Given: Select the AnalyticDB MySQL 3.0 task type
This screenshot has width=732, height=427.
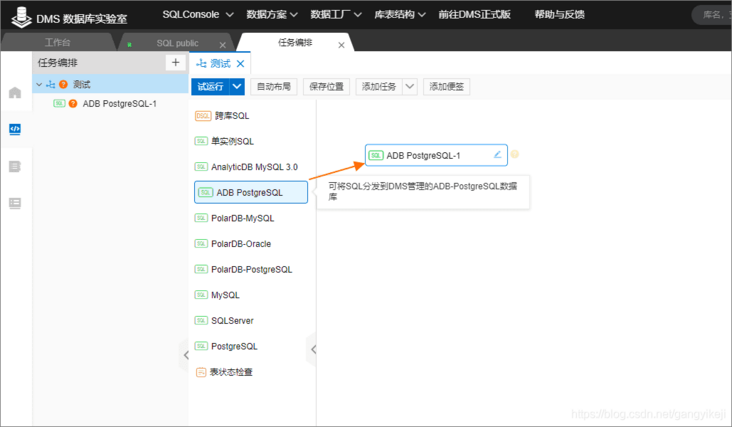Looking at the screenshot, I should 246,167.
